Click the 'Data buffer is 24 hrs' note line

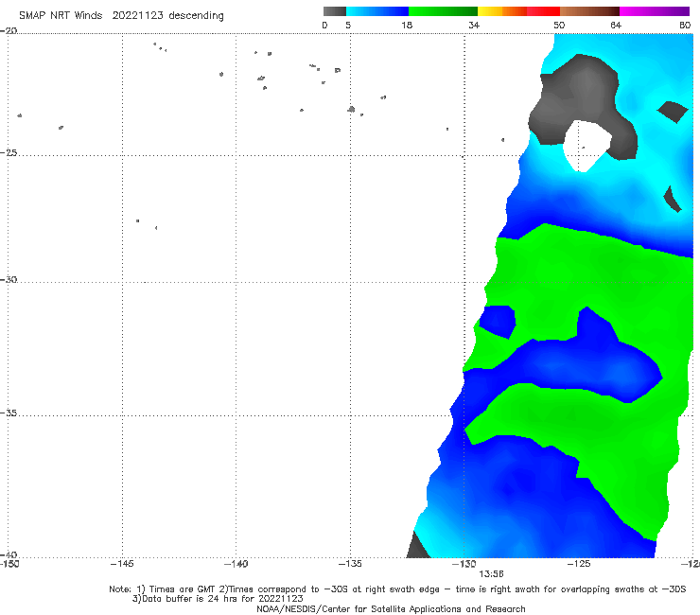tap(218, 599)
